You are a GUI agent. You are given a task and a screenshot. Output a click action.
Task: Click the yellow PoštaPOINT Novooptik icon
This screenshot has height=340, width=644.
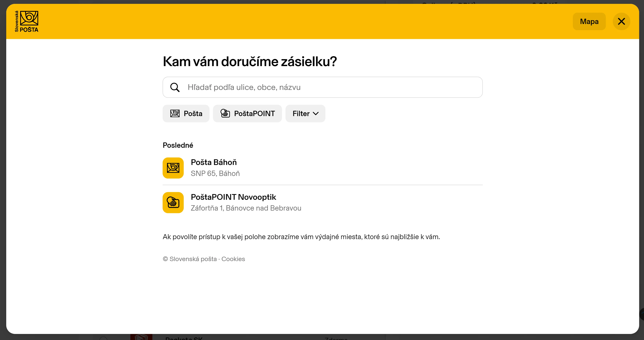click(173, 202)
